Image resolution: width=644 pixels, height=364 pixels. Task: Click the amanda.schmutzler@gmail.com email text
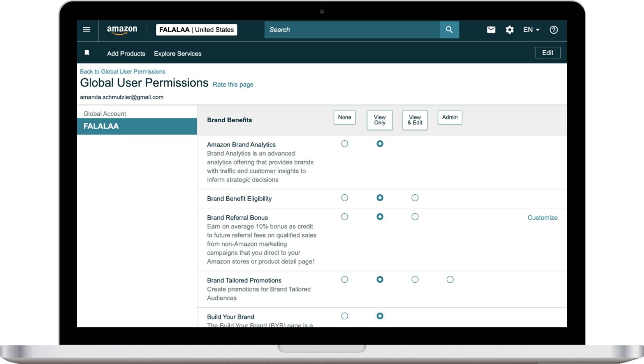(x=122, y=97)
